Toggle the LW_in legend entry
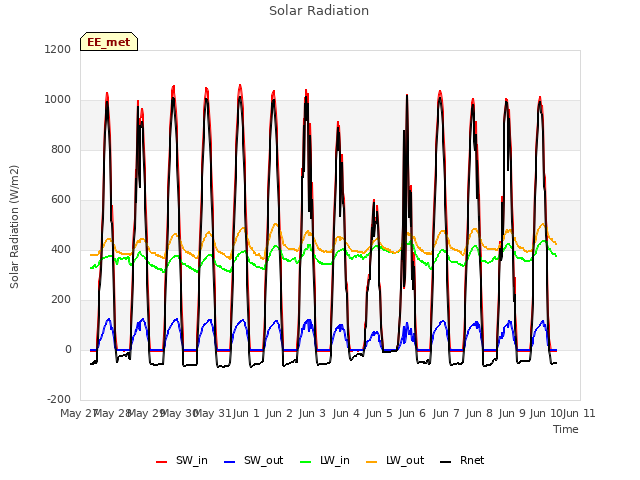Image resolution: width=640 pixels, height=480 pixels. (325, 461)
